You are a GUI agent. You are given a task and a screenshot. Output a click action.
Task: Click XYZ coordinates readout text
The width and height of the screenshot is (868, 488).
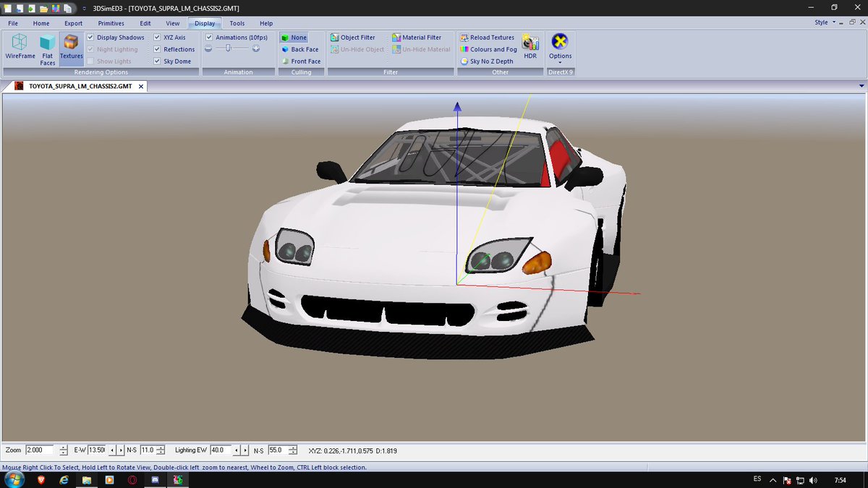[x=352, y=450]
